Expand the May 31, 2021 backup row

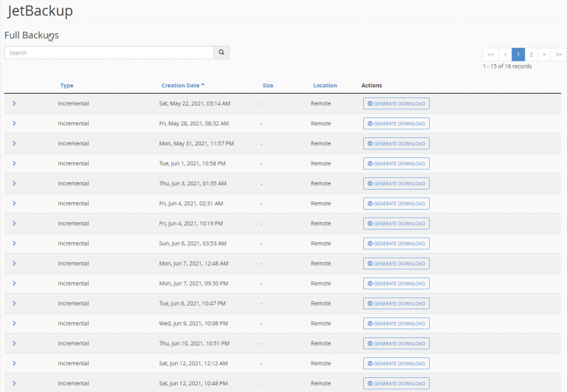coord(14,143)
